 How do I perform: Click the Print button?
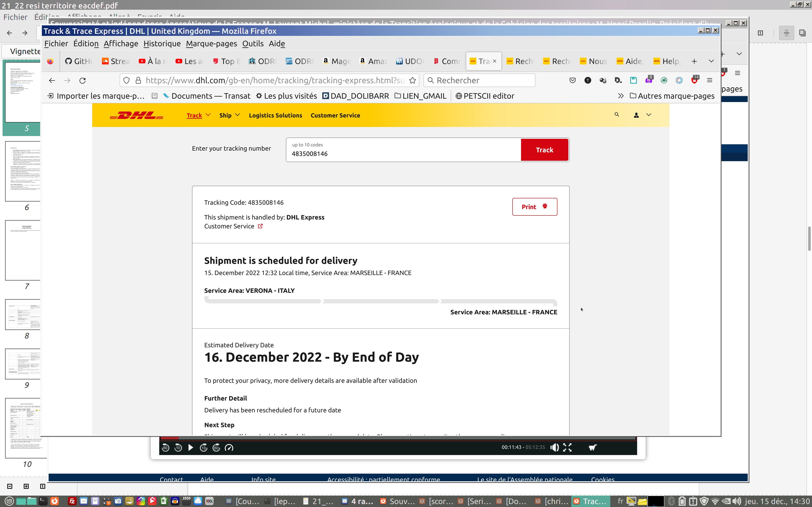(x=535, y=207)
